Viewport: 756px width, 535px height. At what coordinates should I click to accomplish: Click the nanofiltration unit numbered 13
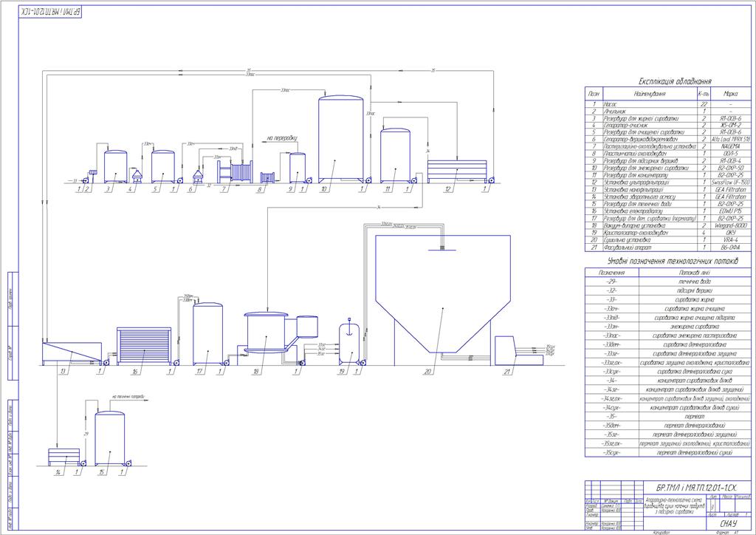click(72, 354)
